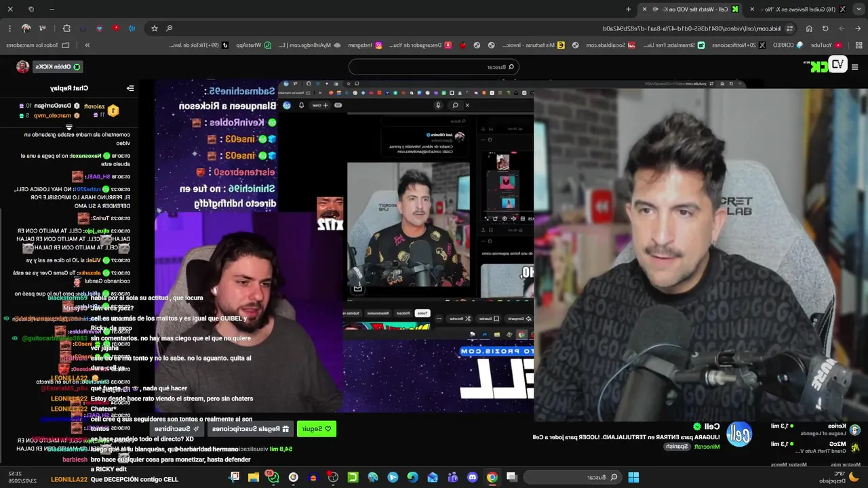
Task: Open File Explorer folder on taskbar
Action: point(253,477)
